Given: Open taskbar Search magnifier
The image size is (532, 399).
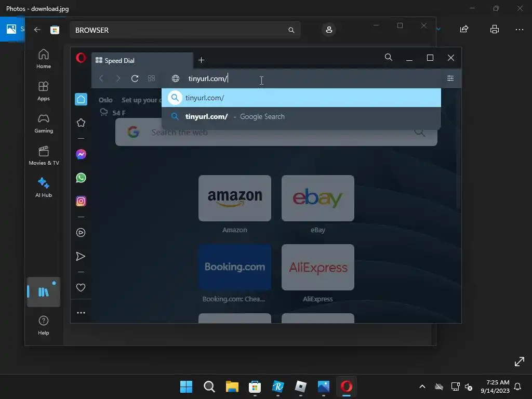Looking at the screenshot, I should [x=209, y=387].
